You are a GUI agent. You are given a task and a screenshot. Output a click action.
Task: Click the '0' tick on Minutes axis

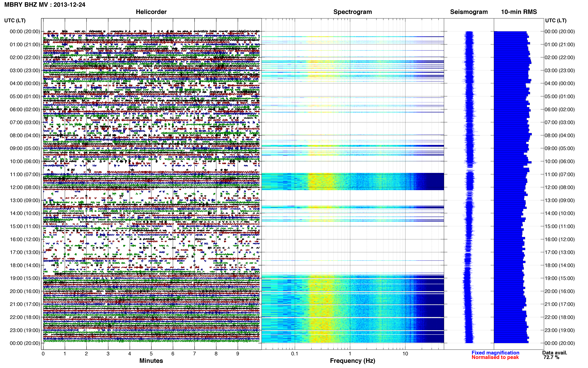(43, 354)
